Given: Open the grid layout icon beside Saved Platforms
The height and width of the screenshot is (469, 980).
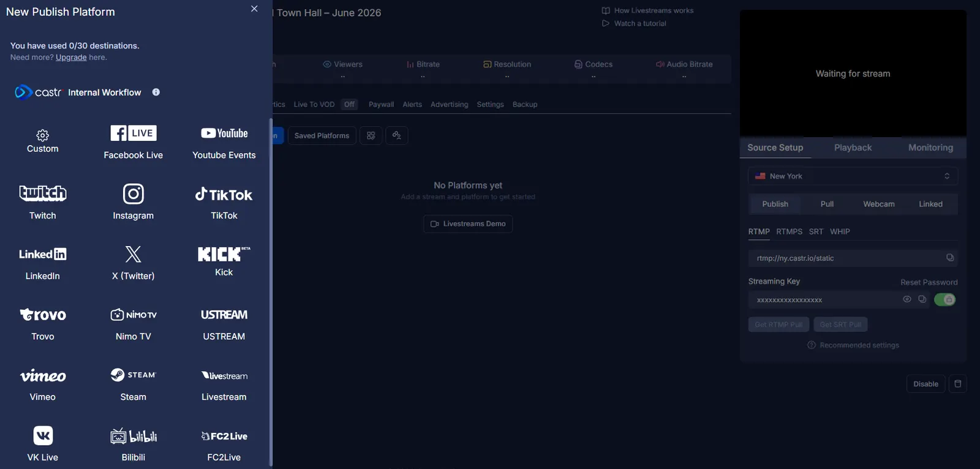Looking at the screenshot, I should pos(371,135).
